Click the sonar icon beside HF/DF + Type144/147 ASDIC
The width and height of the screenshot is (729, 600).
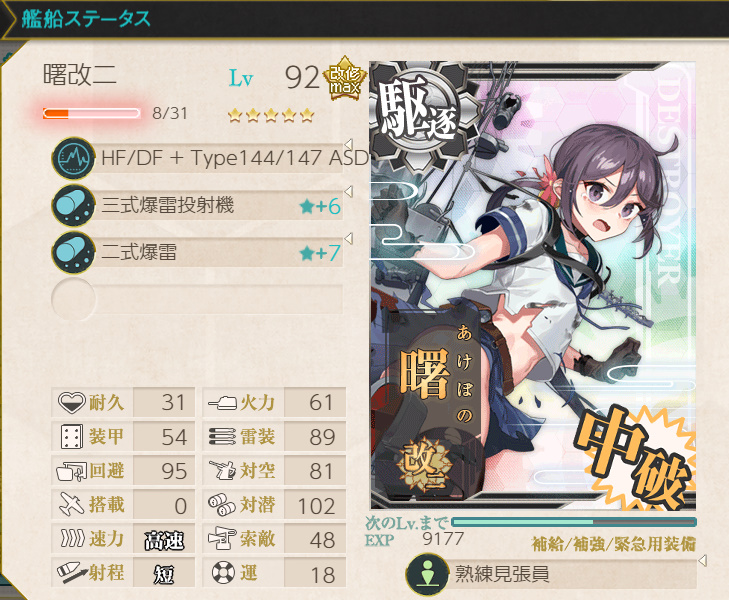(x=73, y=158)
